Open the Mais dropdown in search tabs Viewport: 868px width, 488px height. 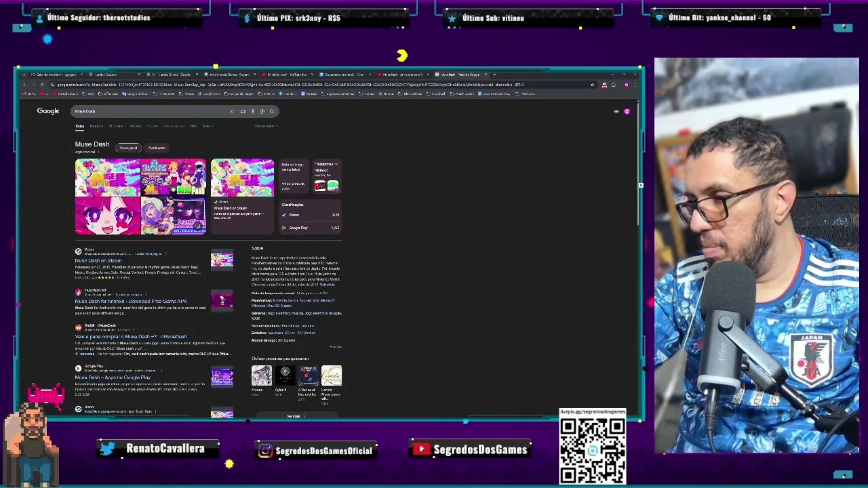point(207,126)
